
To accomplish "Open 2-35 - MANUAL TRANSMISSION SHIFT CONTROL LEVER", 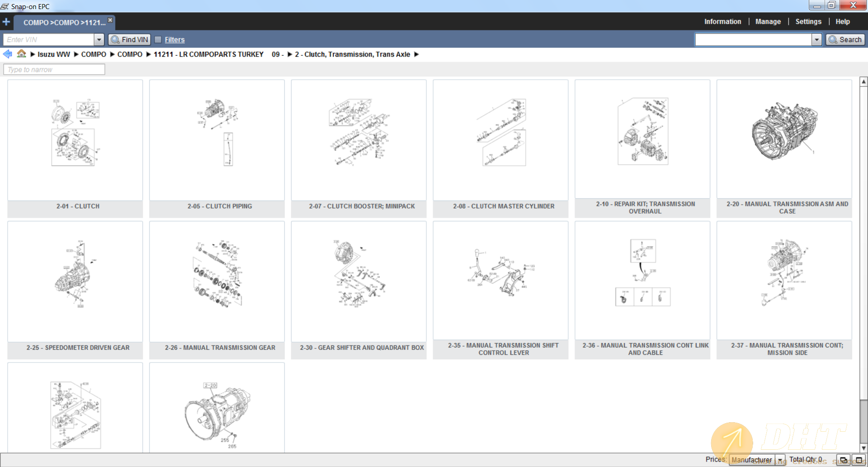I will (x=501, y=281).
